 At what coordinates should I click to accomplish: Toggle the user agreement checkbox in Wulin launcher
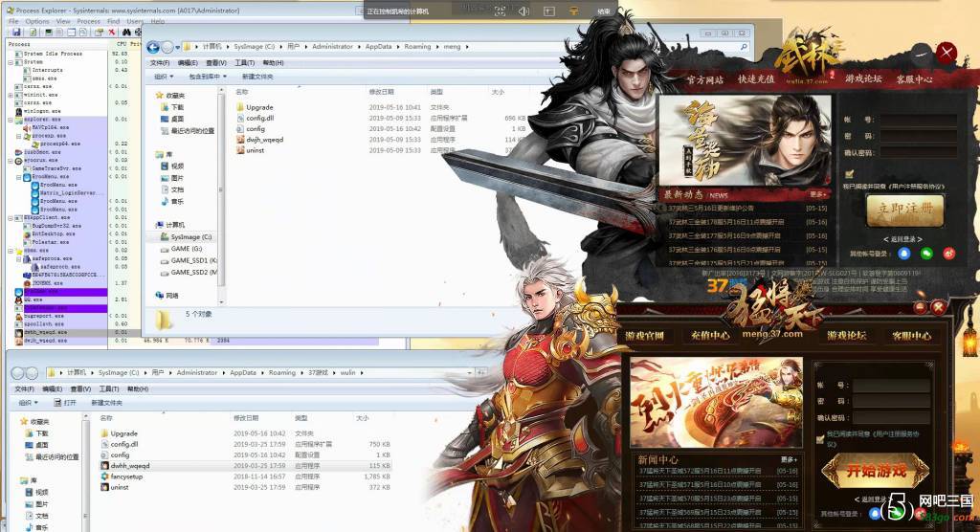[849, 174]
